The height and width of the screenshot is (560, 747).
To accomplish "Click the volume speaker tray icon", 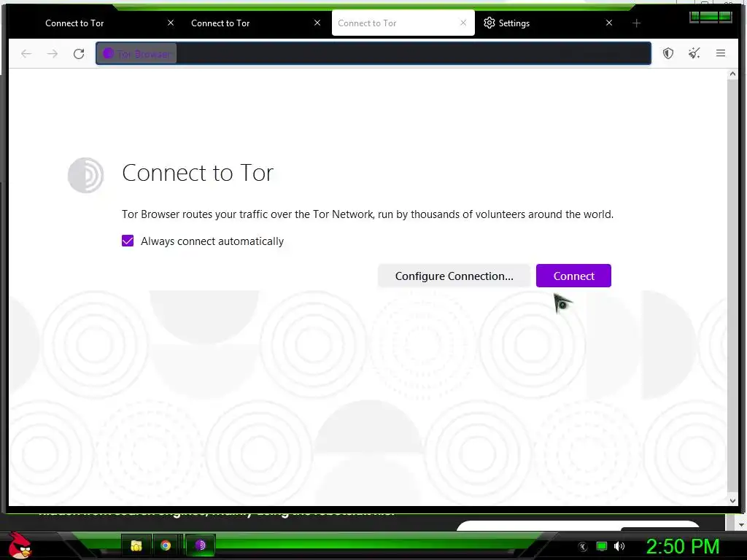I will (x=619, y=546).
